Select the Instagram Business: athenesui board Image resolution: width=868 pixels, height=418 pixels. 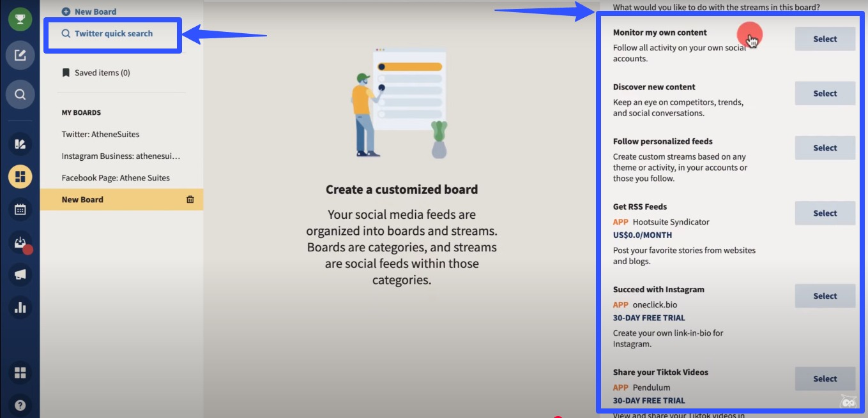[120, 156]
